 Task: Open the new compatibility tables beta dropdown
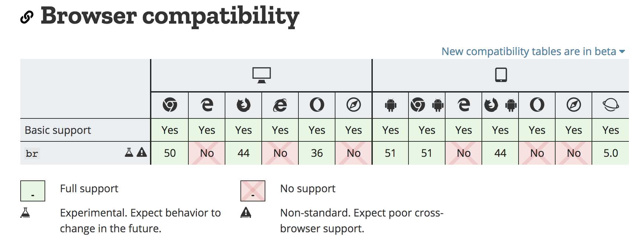click(533, 52)
